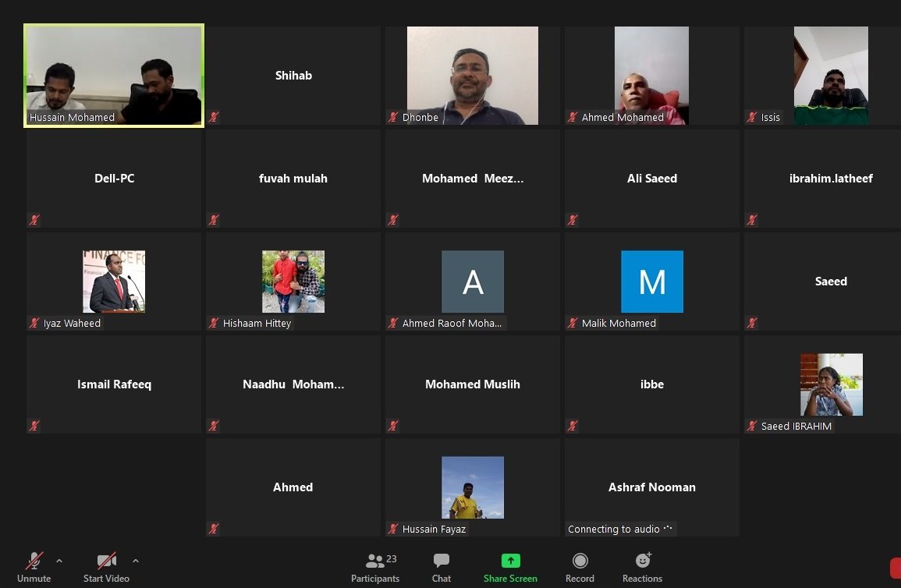Unmute your microphone
The width and height of the screenshot is (901, 588).
coord(34,561)
